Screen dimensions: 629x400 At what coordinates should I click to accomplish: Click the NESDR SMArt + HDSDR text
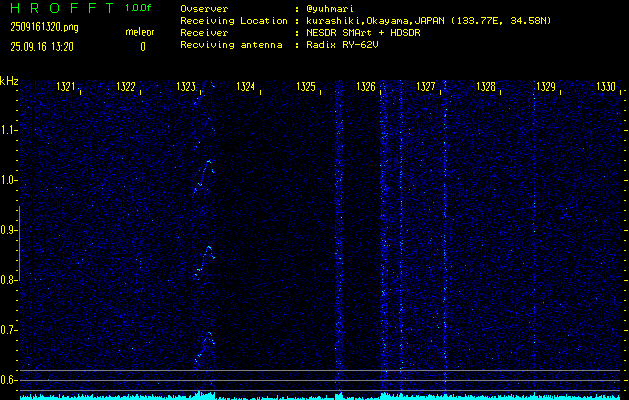(x=363, y=33)
